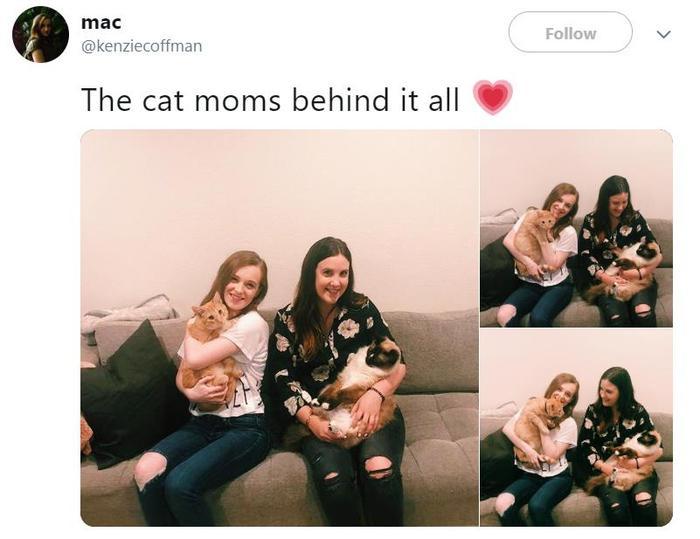Open the display name 'mac' profile link

(x=101, y=22)
